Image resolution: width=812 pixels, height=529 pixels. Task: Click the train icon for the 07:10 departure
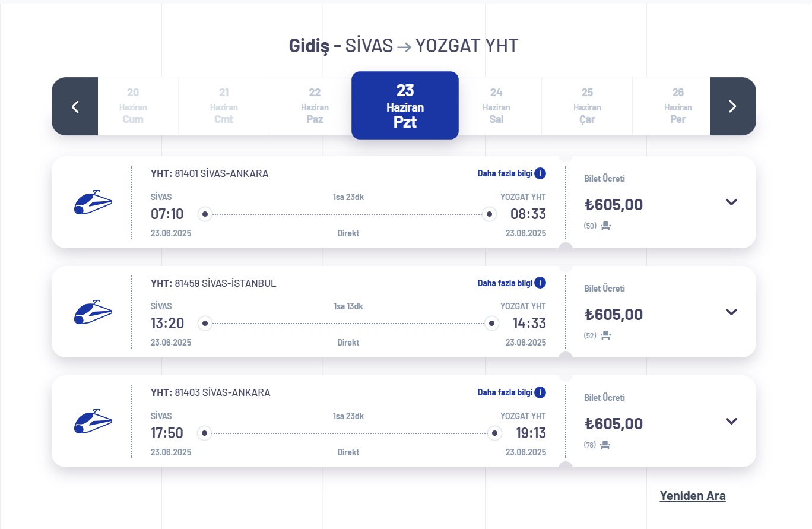pyautogui.click(x=93, y=202)
